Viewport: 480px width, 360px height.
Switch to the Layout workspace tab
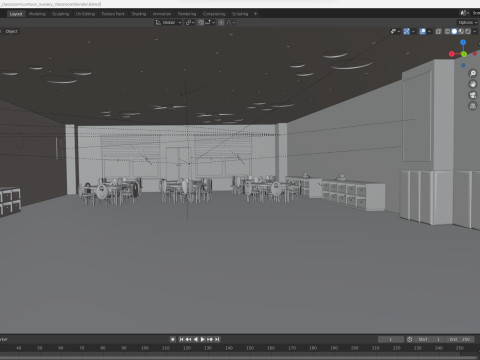pos(16,14)
